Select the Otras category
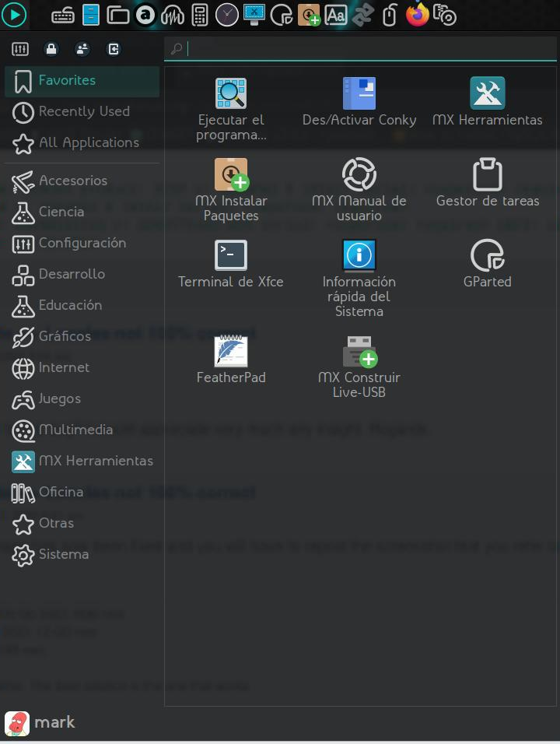 (x=82, y=524)
